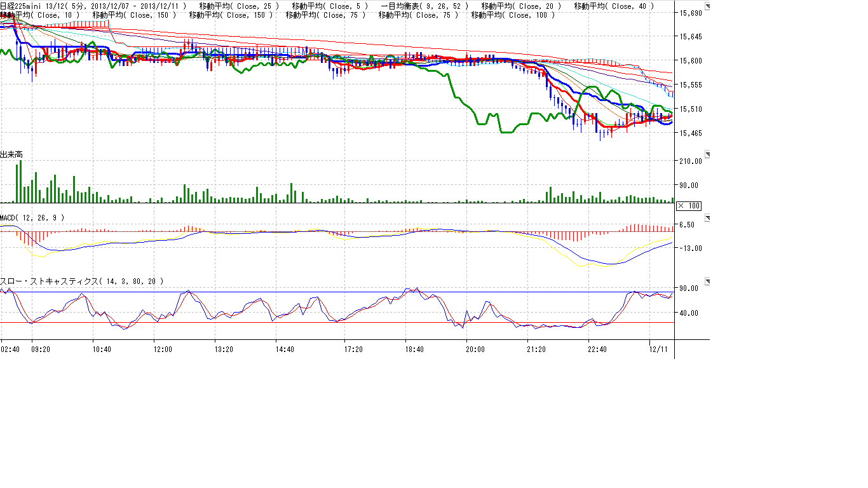Select the 移動平均( Close, 100 ) indicator label

513,15
